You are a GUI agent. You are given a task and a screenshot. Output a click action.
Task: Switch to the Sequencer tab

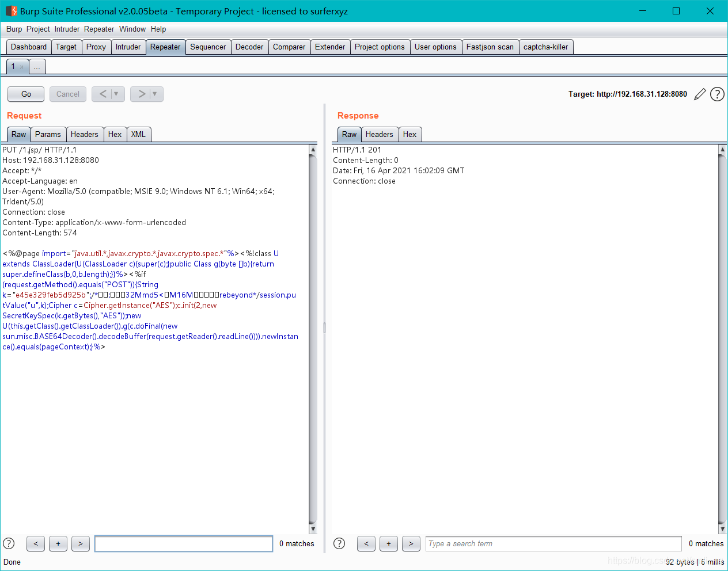[x=208, y=47]
